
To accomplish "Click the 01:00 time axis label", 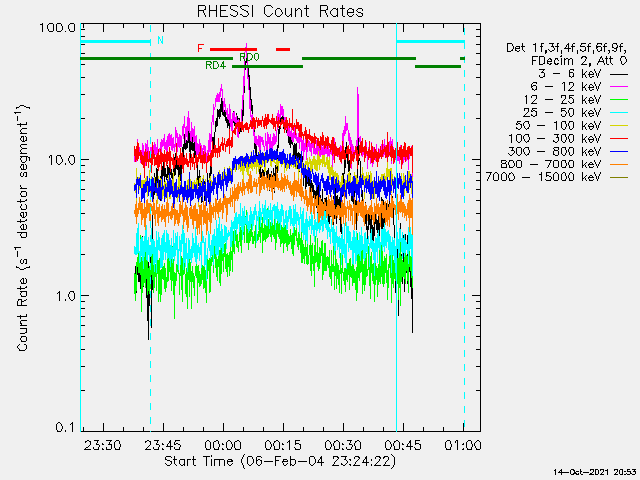I will click(463, 445).
